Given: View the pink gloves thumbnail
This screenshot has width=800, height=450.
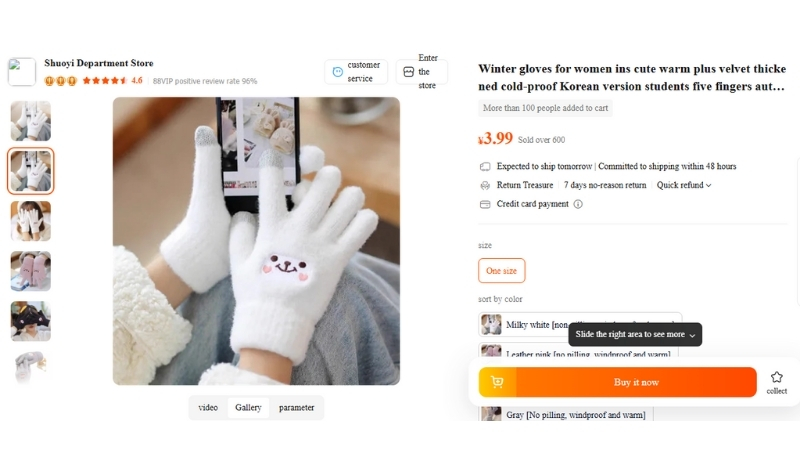Looking at the screenshot, I should (x=30, y=271).
